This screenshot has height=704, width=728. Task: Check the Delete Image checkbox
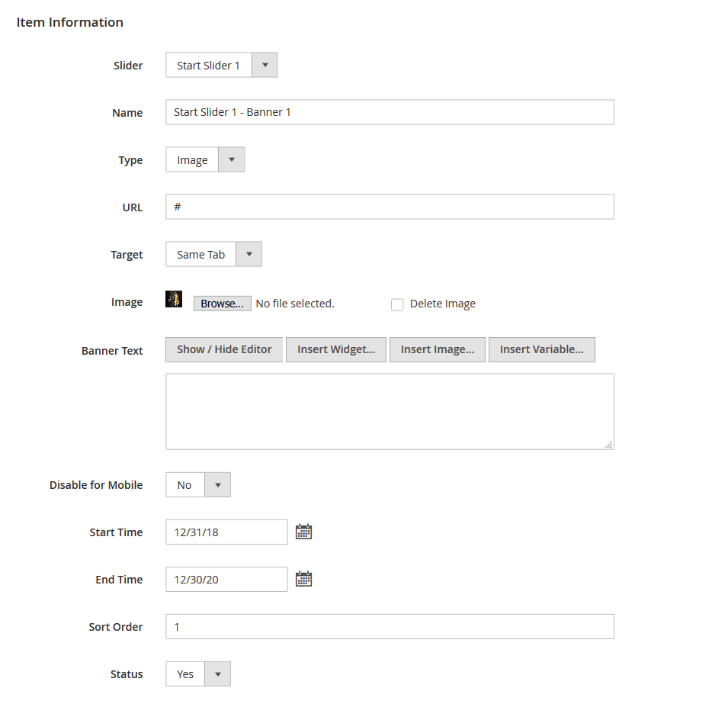[x=397, y=304]
